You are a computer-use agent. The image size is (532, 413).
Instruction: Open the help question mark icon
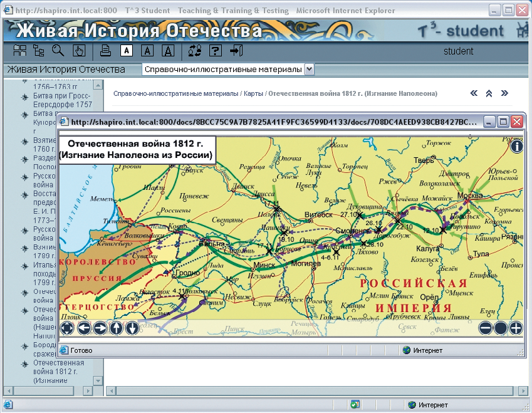point(215,51)
